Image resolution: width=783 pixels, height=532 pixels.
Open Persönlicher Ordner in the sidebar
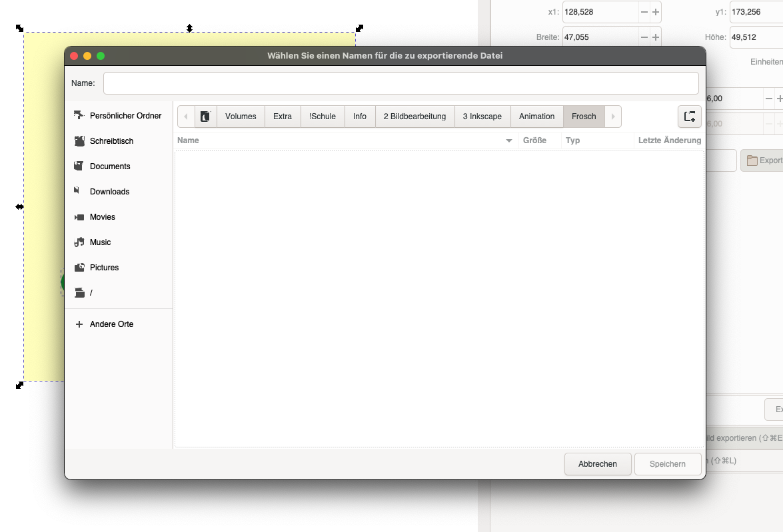[125, 116]
